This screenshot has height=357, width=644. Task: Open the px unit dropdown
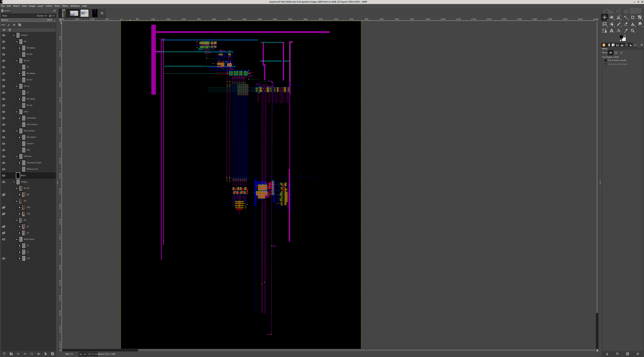[83, 354]
